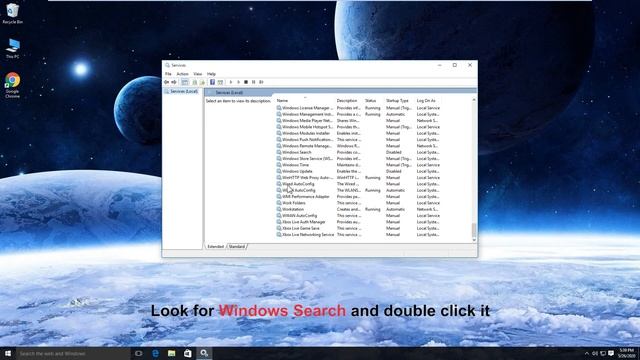Image resolution: width=640 pixels, height=360 pixels.
Task: Select Windows License Manager service row
Action: click(358, 108)
